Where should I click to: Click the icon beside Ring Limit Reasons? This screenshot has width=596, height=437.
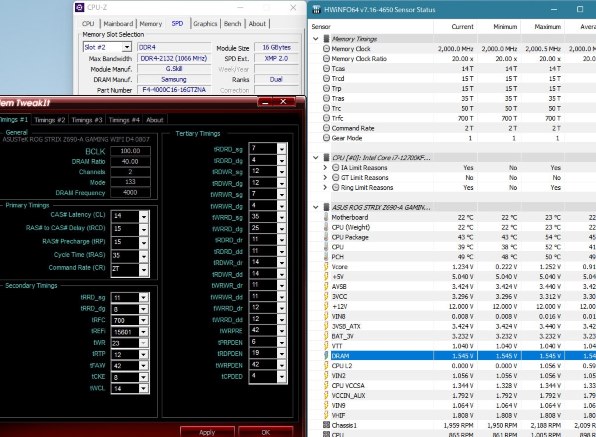point(335,187)
